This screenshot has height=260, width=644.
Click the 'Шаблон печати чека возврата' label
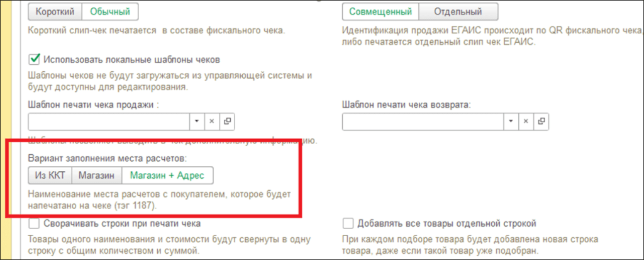(406, 105)
